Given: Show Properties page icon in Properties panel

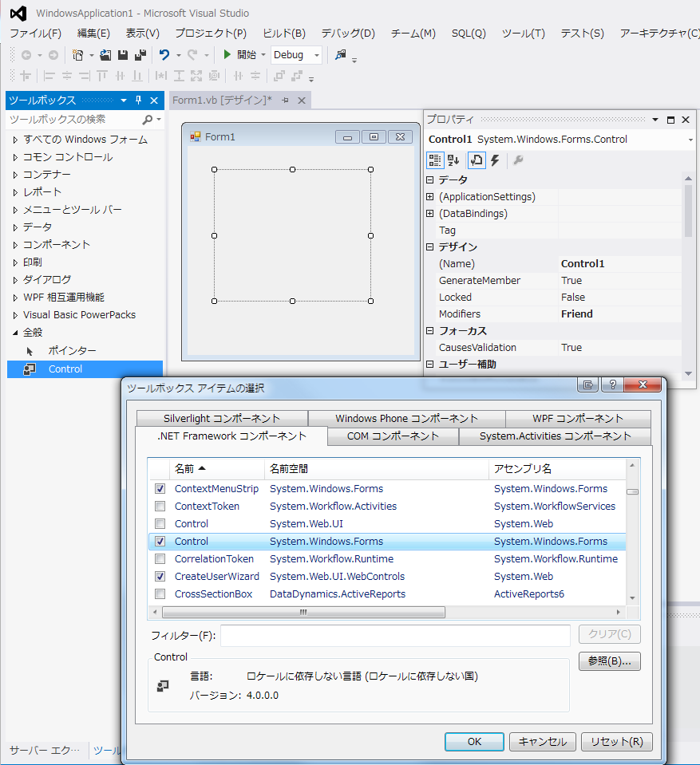Looking at the screenshot, I should click(477, 160).
